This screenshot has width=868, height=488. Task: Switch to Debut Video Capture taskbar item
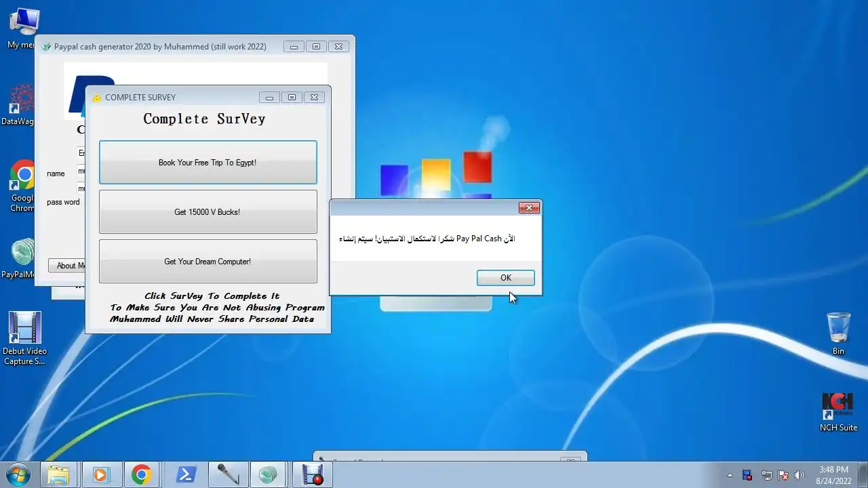click(x=313, y=475)
